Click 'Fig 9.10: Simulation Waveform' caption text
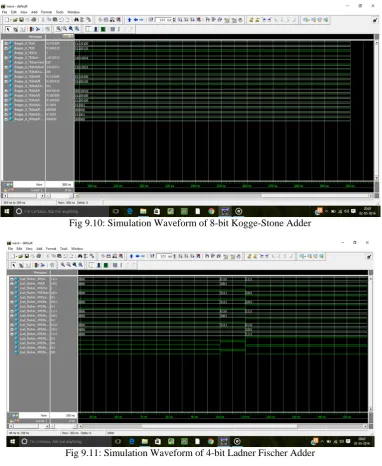 (134, 223)
